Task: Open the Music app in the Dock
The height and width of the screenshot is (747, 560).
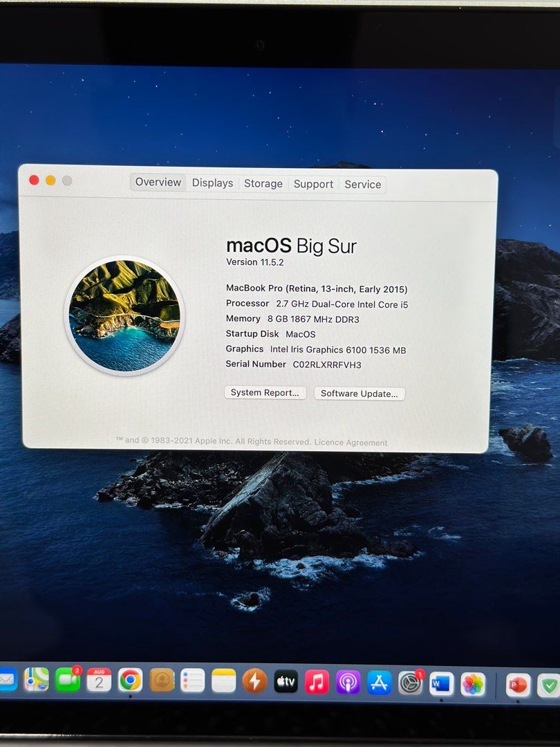Action: [317, 683]
